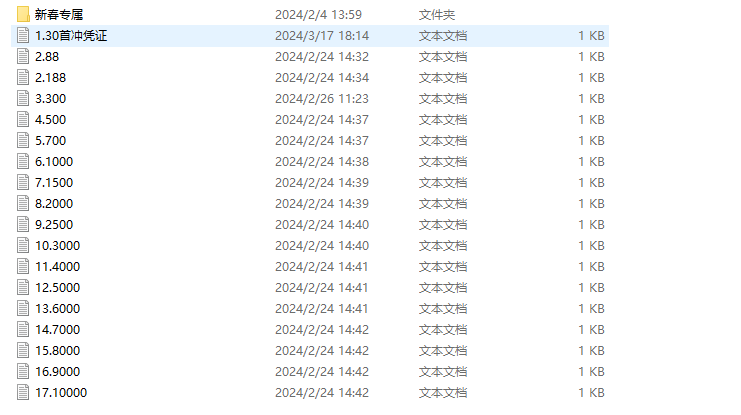This screenshot has width=741, height=415.
Task: Select the 新春专属 folder icon
Action: (x=23, y=14)
